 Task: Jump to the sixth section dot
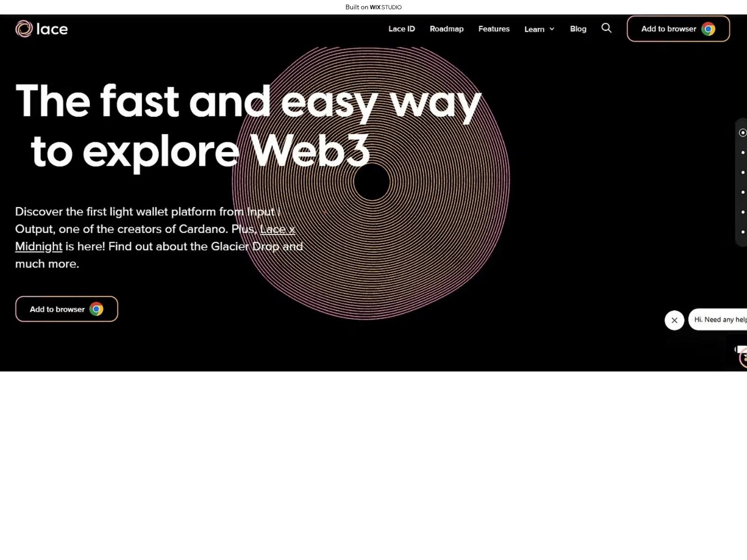coord(743,232)
